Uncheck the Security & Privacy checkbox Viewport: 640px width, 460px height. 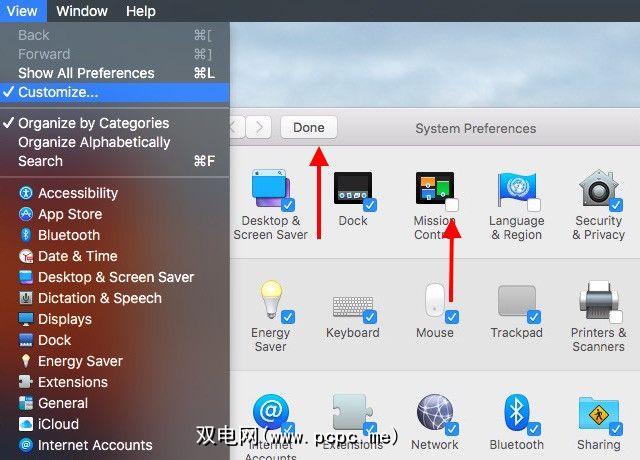(x=616, y=204)
